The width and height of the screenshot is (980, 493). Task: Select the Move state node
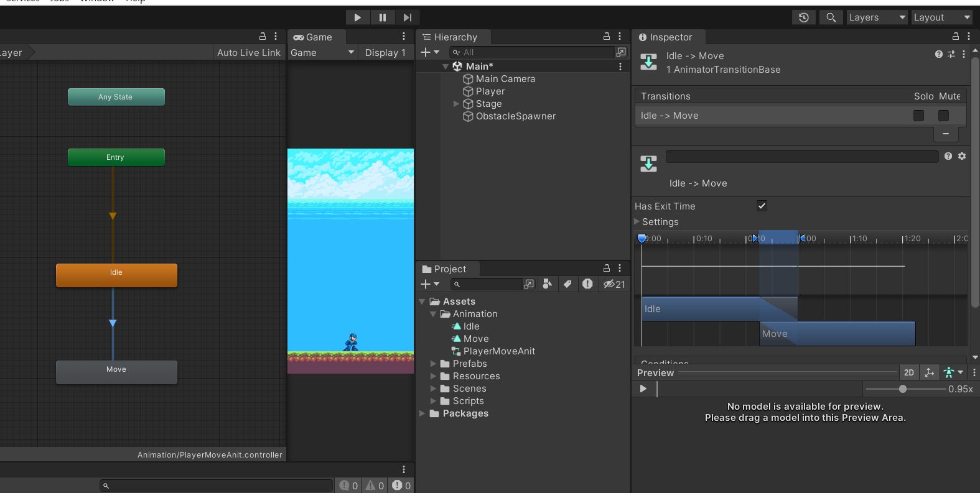click(x=116, y=372)
